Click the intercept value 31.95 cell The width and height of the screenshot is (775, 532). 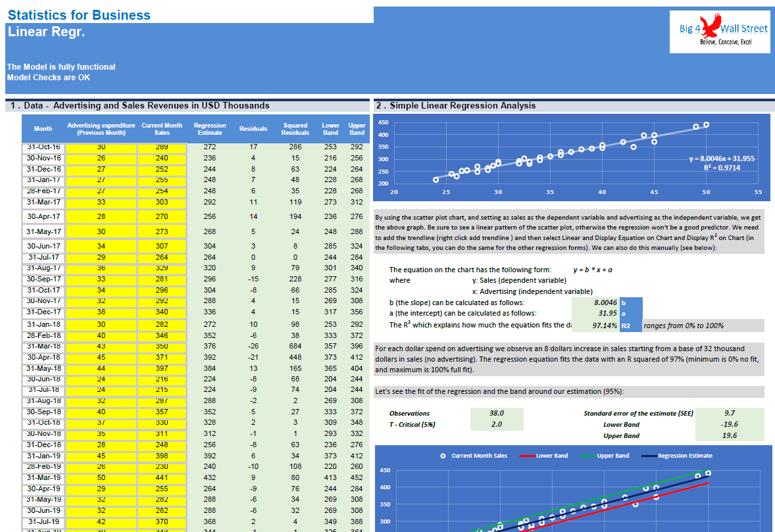click(x=595, y=313)
